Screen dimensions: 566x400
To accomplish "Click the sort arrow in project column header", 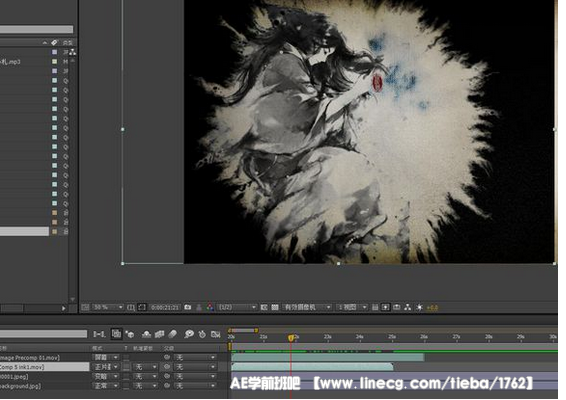I will click(x=44, y=43).
